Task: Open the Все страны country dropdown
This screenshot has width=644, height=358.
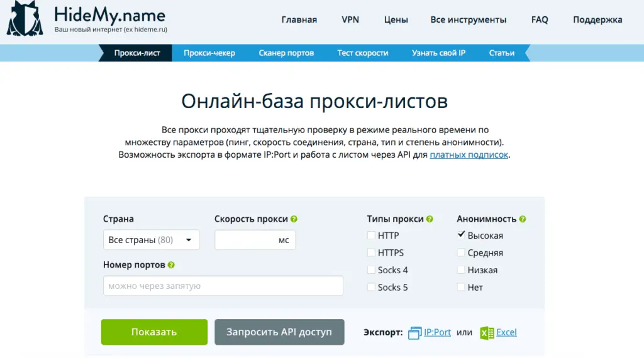Action: pyautogui.click(x=151, y=240)
